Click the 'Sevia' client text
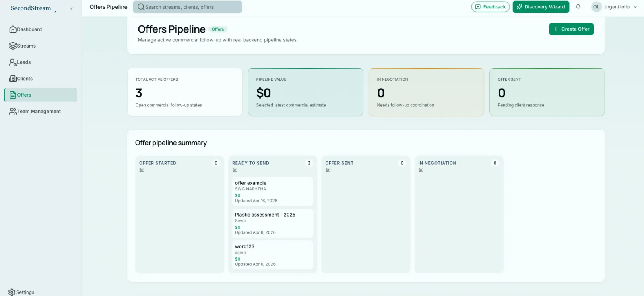The height and width of the screenshot is (296, 644). pyautogui.click(x=240, y=221)
